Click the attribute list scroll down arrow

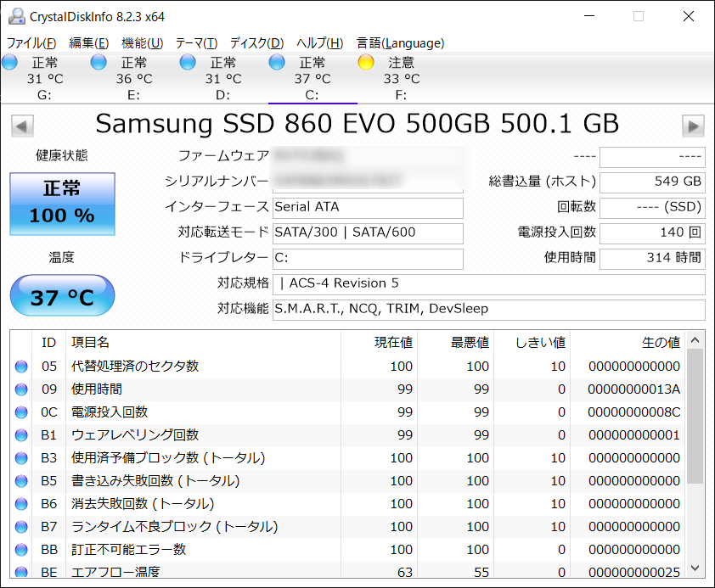695,568
